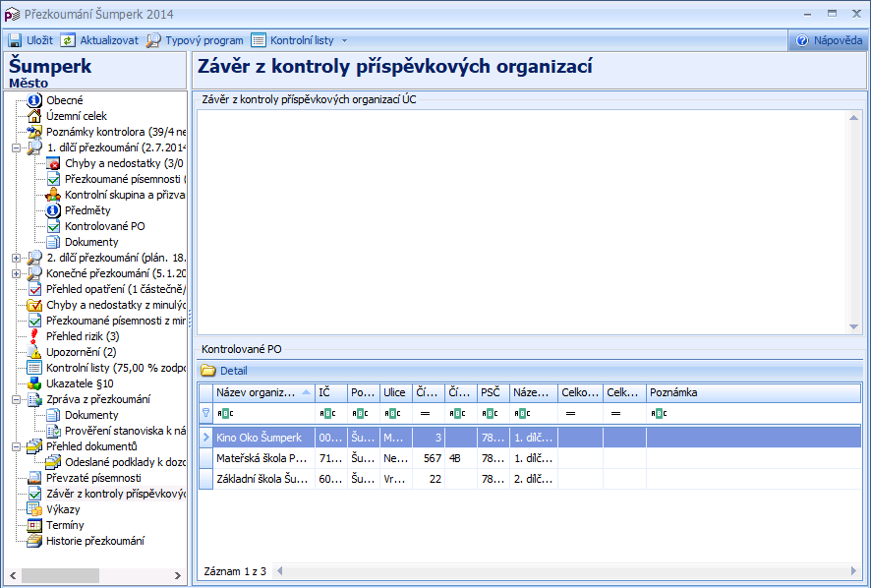Open Poznámky kontrolora node icon
This screenshot has height=588, width=871.
34,132
